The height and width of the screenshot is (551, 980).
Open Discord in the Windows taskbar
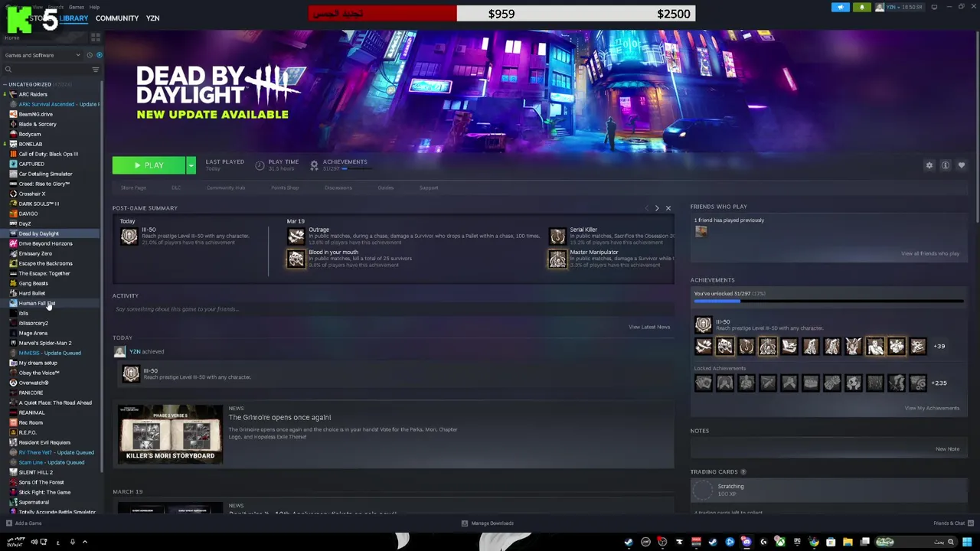tap(746, 542)
